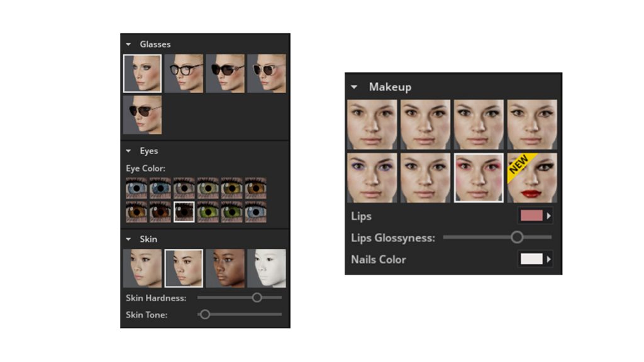Expand the arrow beside the Lips swatch
This screenshot has width=644, height=362.
click(548, 216)
